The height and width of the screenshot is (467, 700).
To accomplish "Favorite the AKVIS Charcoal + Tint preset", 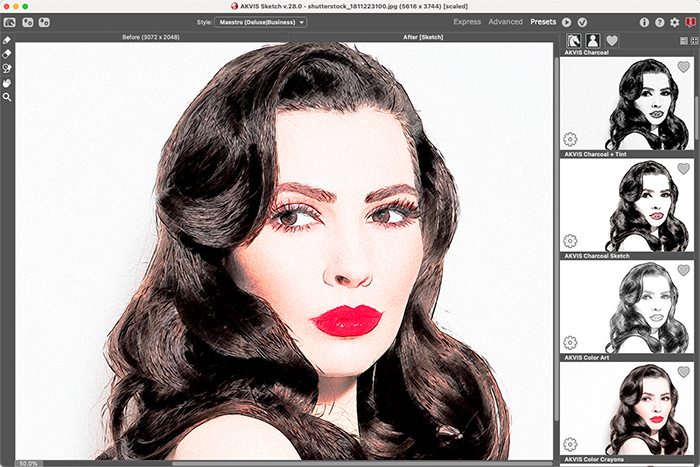I will click(x=683, y=168).
